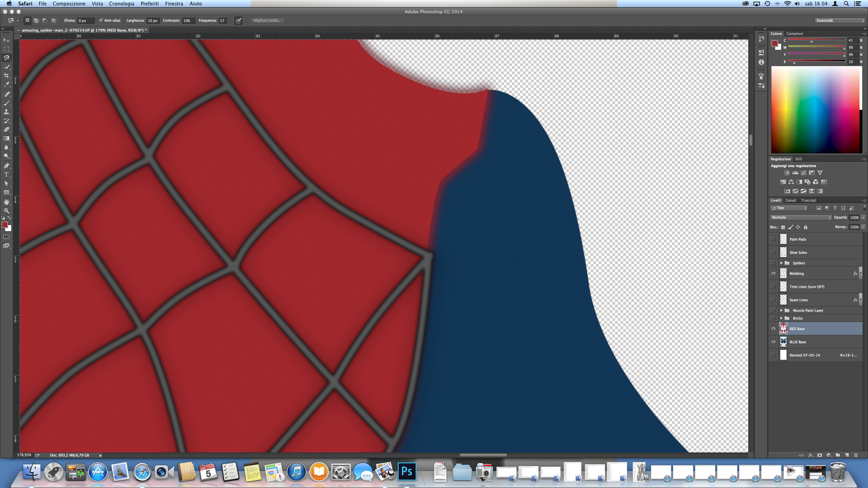Click the foreground color swatch in Colore panel

[775, 43]
